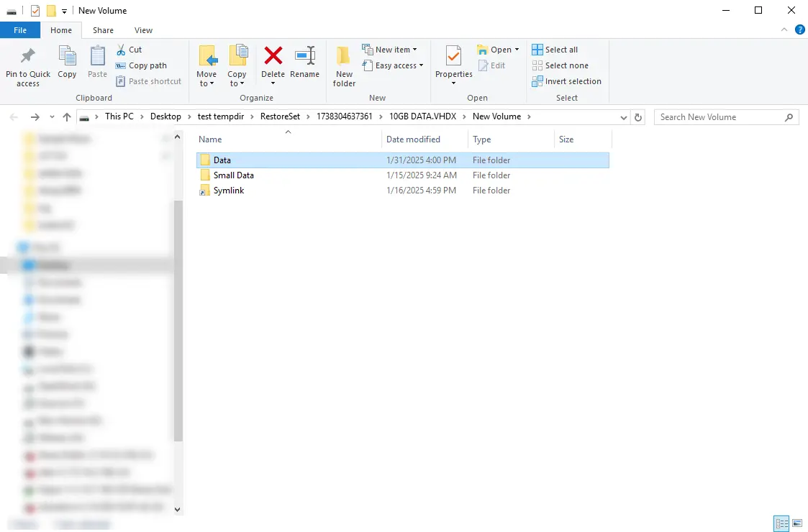
Task: Open the address bar history dropdown
Action: (623, 116)
